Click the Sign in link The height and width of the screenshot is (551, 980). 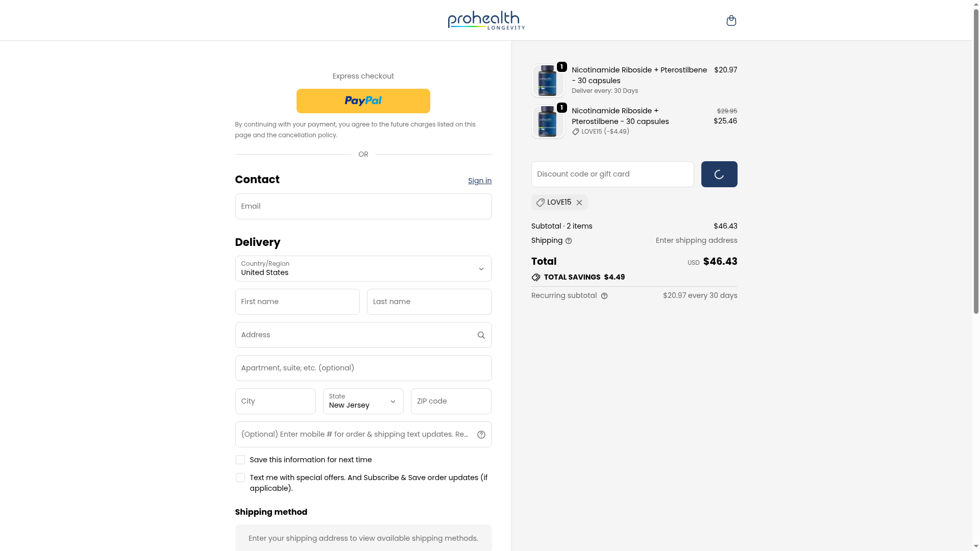(x=479, y=181)
